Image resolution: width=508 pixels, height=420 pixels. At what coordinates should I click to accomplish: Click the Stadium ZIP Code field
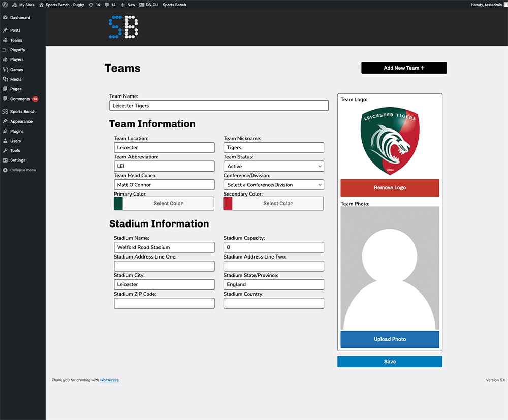164,303
